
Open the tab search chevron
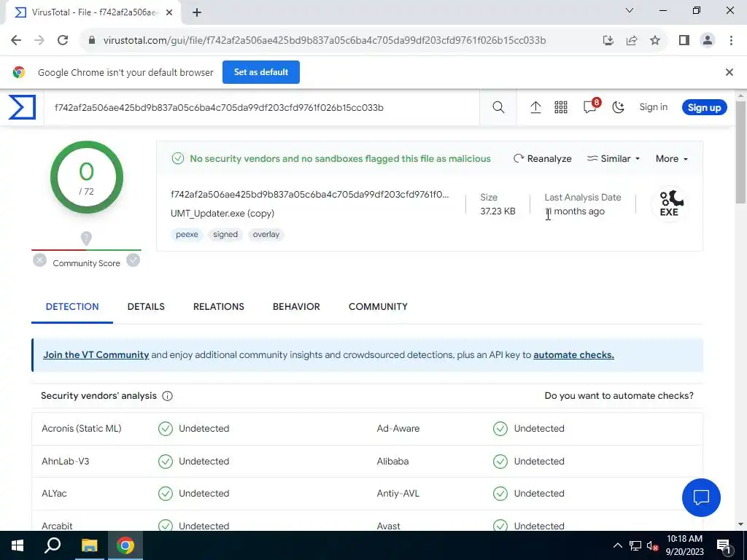[x=630, y=10]
